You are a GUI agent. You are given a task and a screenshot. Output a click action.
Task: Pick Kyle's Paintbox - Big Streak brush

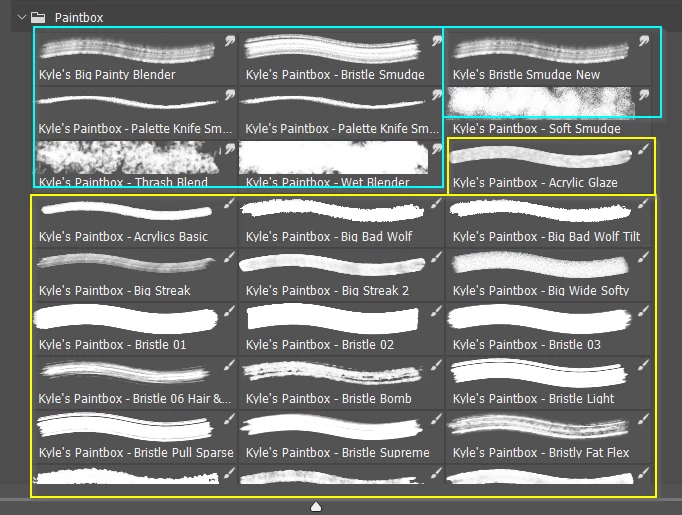coord(135,274)
